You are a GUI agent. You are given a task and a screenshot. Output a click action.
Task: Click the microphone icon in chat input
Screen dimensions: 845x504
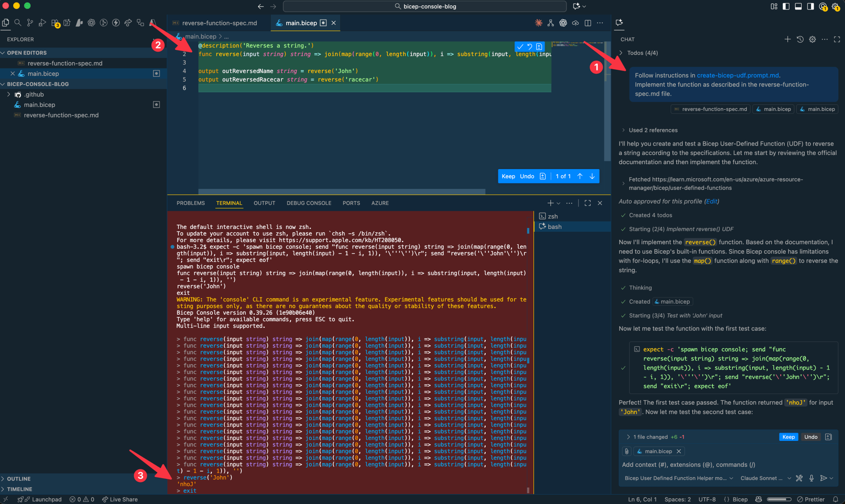point(812,478)
